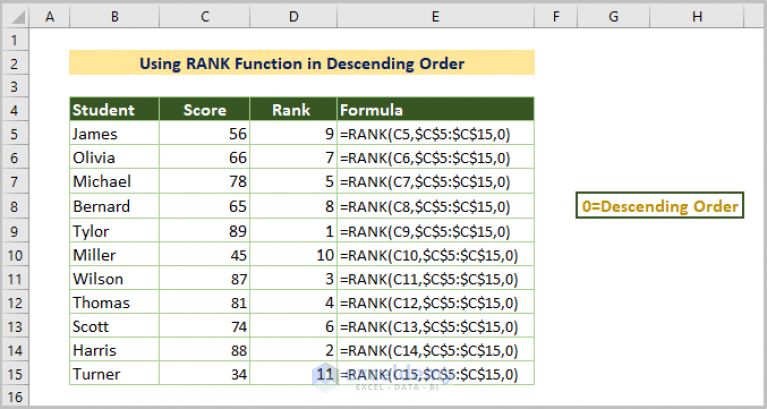Click James's rank value 9

(293, 133)
